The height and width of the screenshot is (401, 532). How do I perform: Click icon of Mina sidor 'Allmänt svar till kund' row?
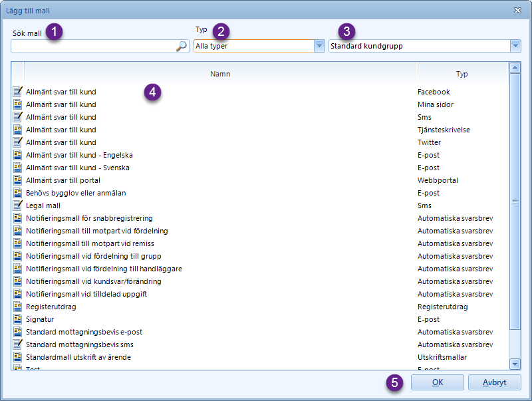point(18,104)
